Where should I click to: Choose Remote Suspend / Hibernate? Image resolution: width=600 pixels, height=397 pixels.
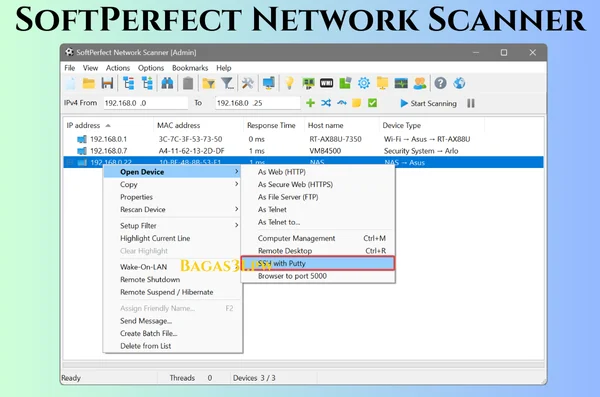point(172,292)
